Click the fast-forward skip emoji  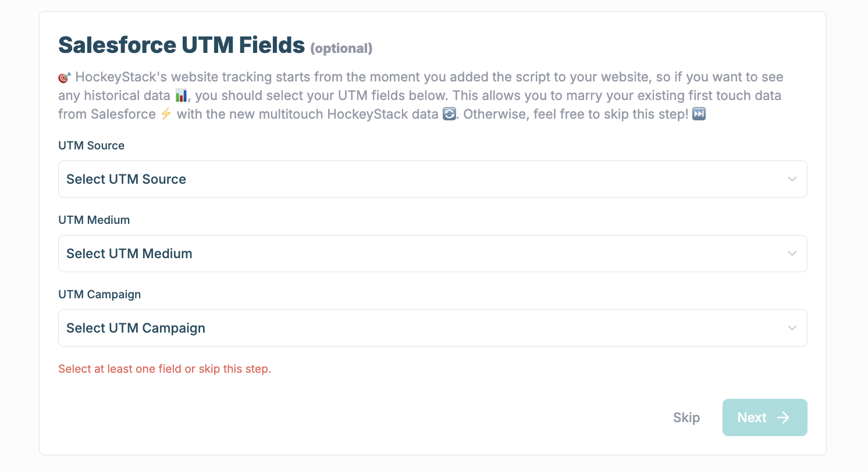699,114
